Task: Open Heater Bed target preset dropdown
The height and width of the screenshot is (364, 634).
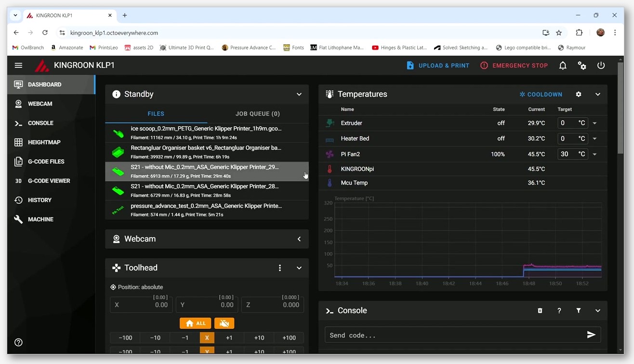Action: pos(594,139)
